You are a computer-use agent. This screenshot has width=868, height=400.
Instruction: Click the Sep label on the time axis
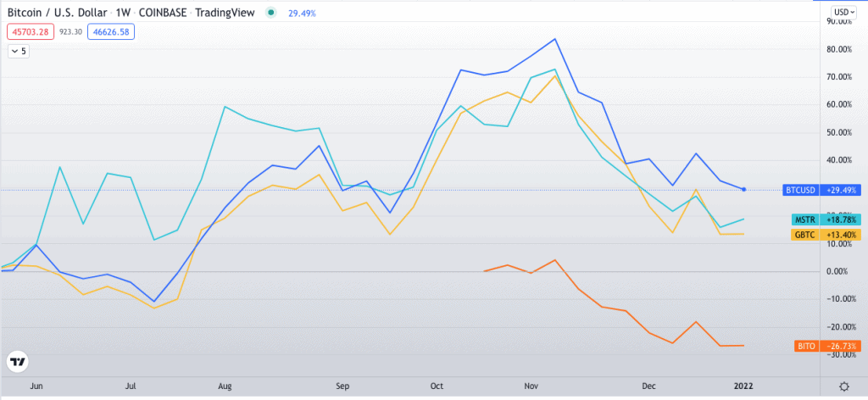pos(342,386)
